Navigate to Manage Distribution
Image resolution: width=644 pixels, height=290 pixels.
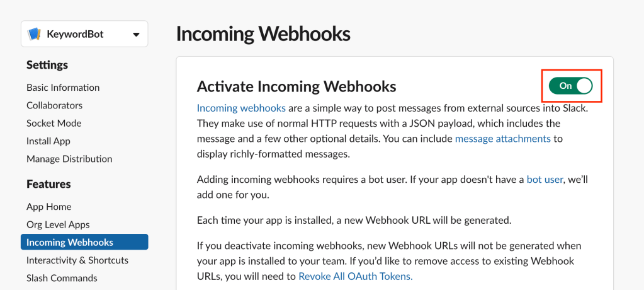click(x=69, y=159)
